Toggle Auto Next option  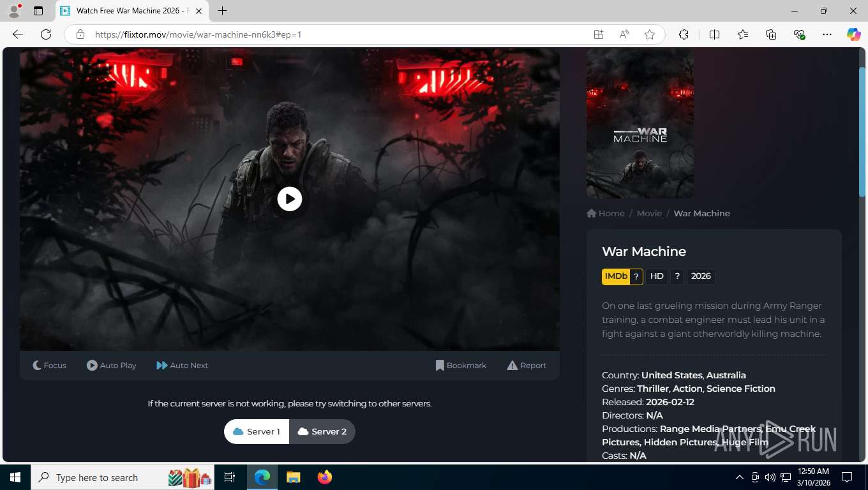click(183, 366)
